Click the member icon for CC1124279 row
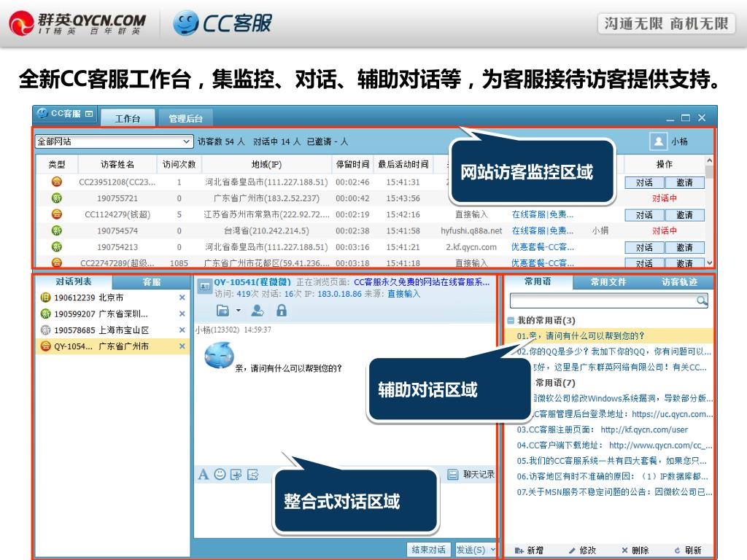The image size is (747, 560). coord(57,214)
